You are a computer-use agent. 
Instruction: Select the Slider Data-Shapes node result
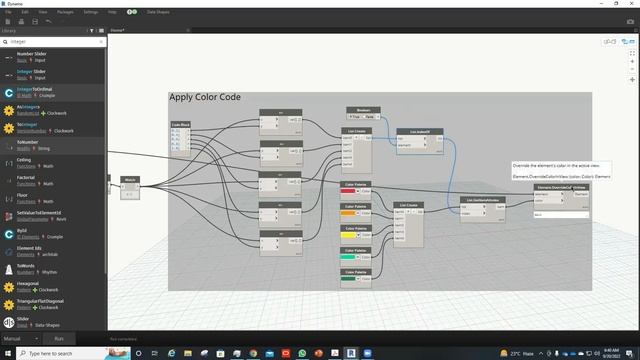pos(53,322)
